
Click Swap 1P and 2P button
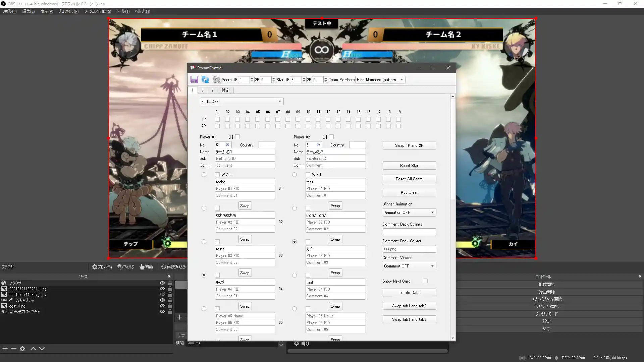[x=409, y=145]
